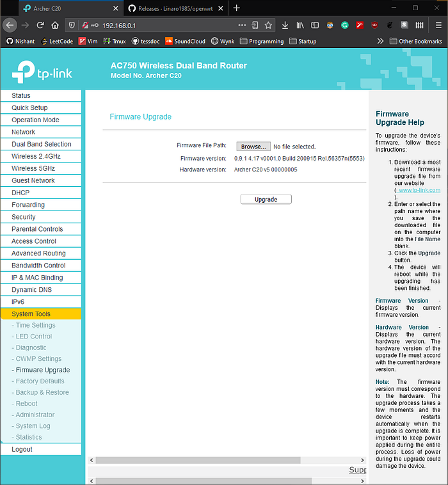This screenshot has width=448, height=485.
Task: Open the SoundCloud bookmark
Action: point(186,41)
